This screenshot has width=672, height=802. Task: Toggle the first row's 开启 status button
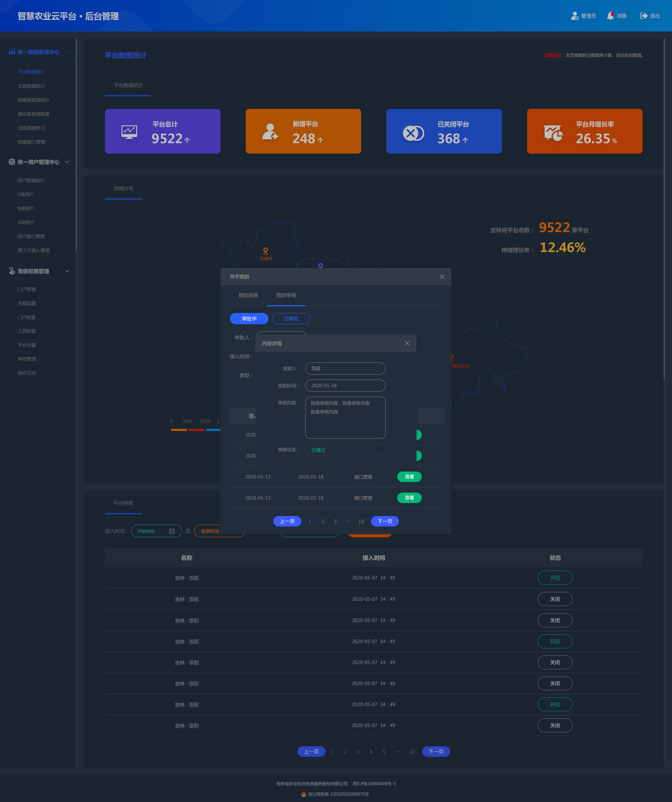(554, 578)
